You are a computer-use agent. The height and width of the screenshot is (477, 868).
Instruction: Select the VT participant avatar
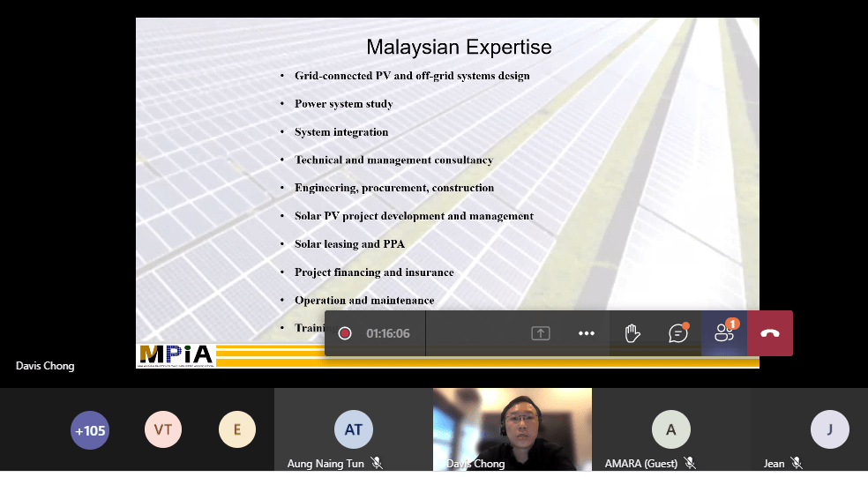(163, 430)
